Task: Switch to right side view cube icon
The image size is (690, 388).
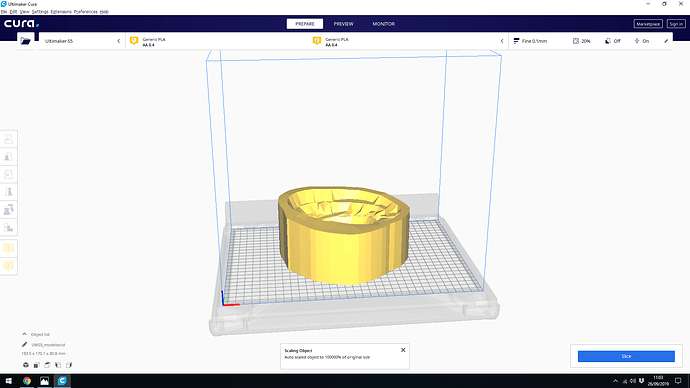Action: click(69, 365)
